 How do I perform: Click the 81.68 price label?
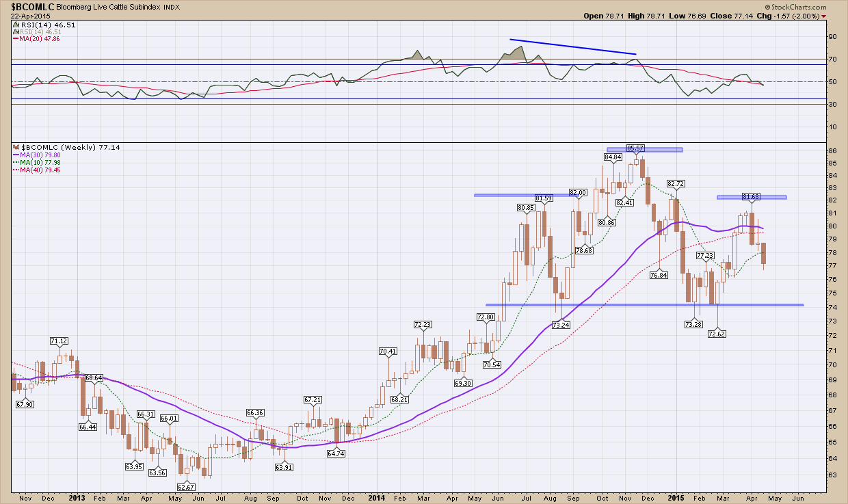(x=751, y=197)
